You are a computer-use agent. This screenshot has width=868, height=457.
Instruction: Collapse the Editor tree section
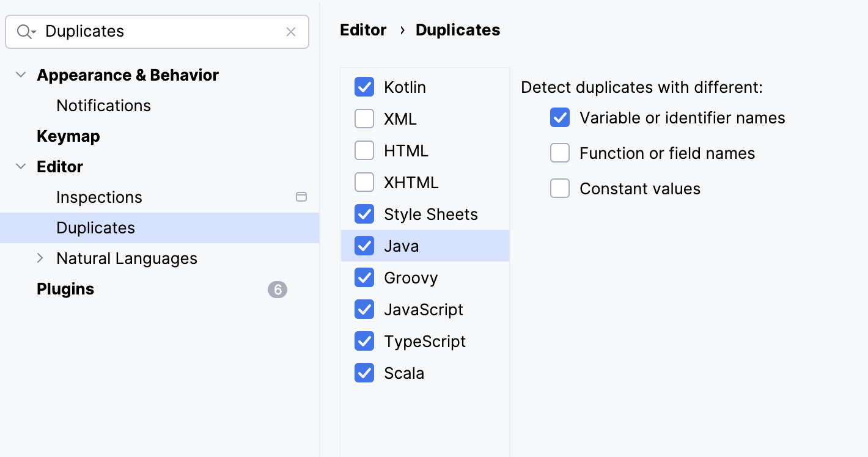[21, 167]
